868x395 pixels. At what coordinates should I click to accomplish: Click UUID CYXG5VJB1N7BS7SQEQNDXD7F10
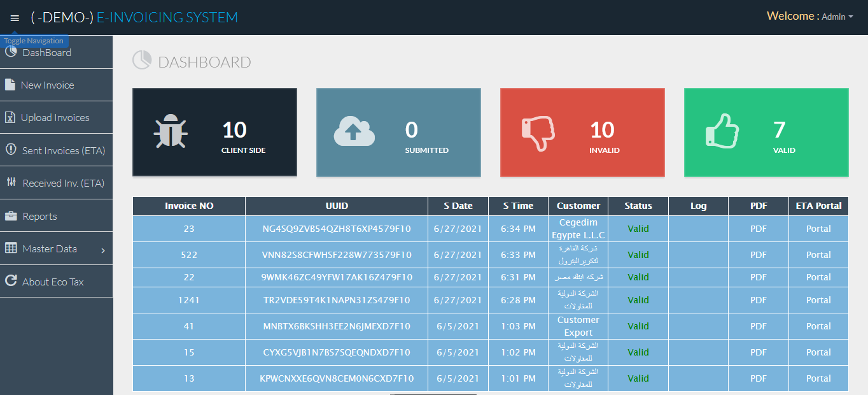337,352
